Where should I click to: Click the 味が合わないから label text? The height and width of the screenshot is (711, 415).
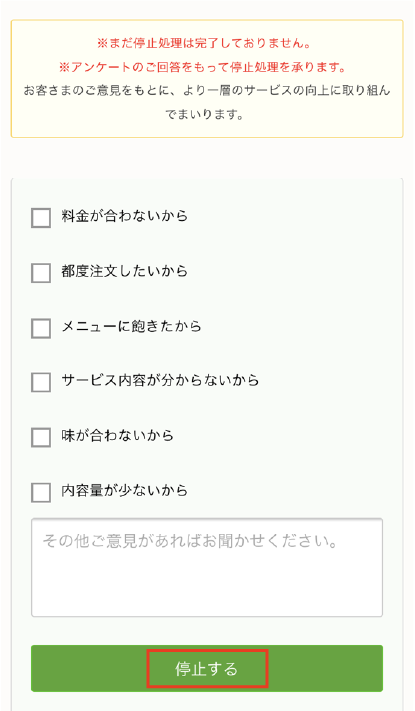[117, 435]
